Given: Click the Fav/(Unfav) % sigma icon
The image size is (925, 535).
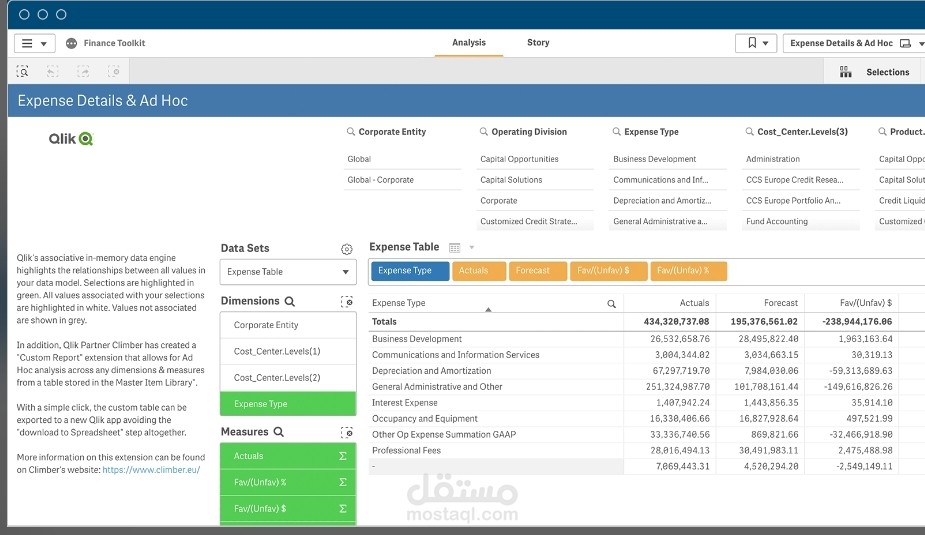Looking at the screenshot, I should click(x=343, y=483).
